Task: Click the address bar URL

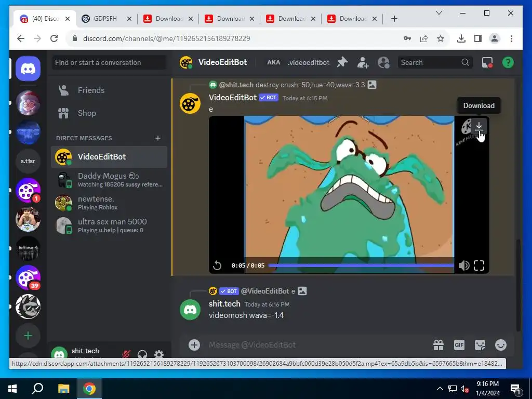Action: 166,38
